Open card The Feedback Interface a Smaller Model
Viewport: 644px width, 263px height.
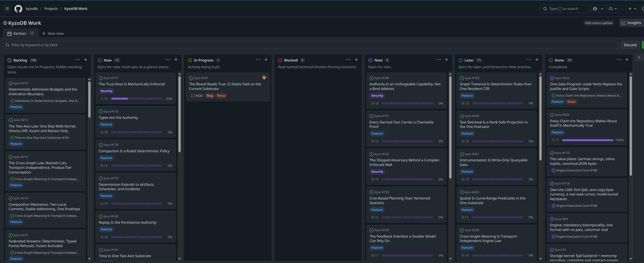(402, 239)
